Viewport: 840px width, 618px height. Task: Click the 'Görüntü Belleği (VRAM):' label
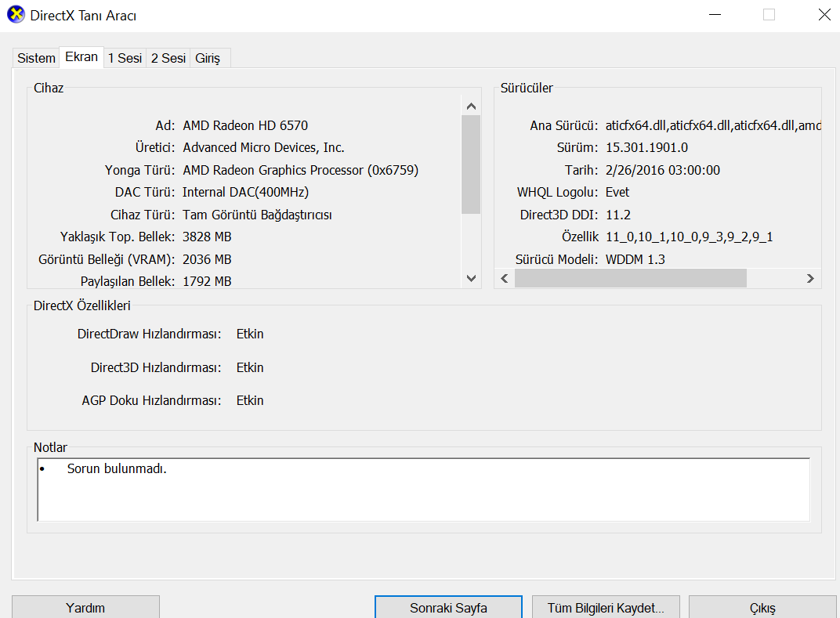[107, 259]
